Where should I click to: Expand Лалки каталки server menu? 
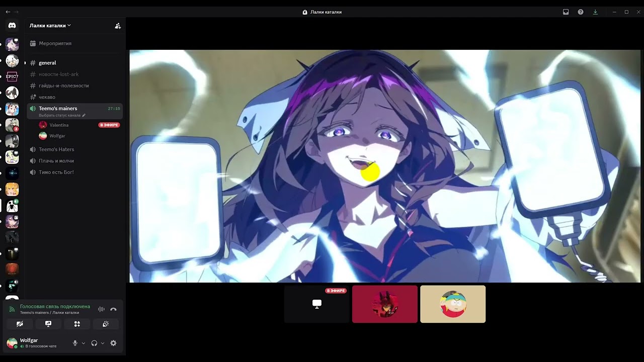pos(50,26)
